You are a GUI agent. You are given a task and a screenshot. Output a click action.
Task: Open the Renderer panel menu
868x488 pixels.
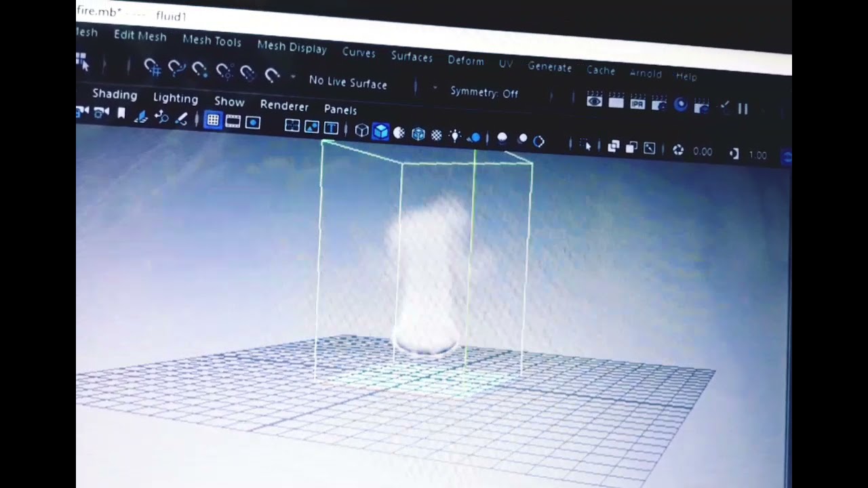pyautogui.click(x=284, y=106)
